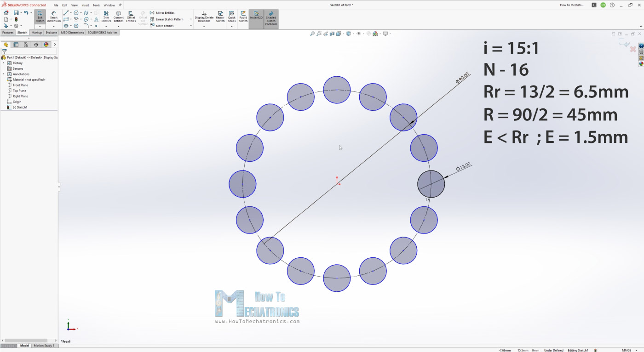Switch to the Evaluate tab

(x=51, y=33)
